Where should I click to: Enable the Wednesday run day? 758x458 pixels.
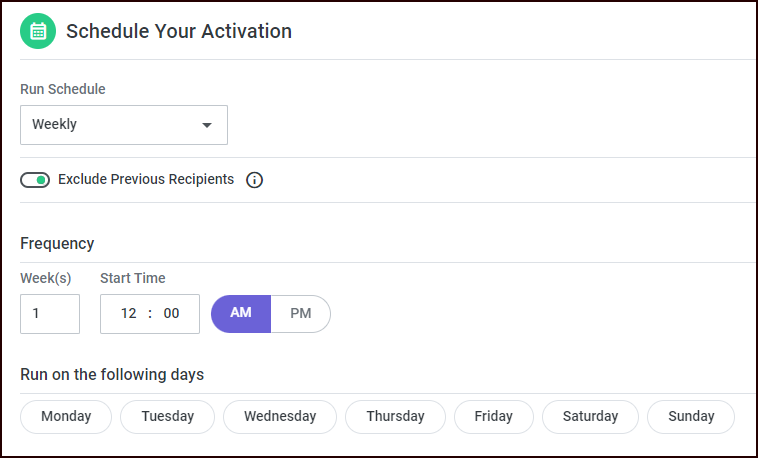[280, 416]
